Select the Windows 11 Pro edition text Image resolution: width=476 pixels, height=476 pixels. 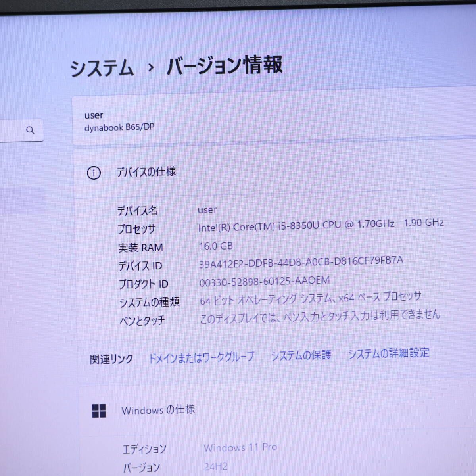tap(240, 447)
